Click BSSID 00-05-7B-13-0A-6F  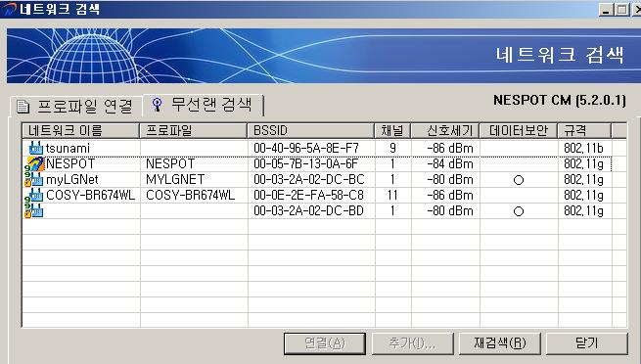305,163
